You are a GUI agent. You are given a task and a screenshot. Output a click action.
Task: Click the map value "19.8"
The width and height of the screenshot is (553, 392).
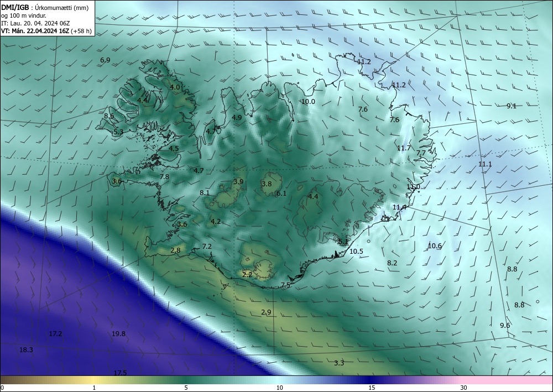(118, 333)
